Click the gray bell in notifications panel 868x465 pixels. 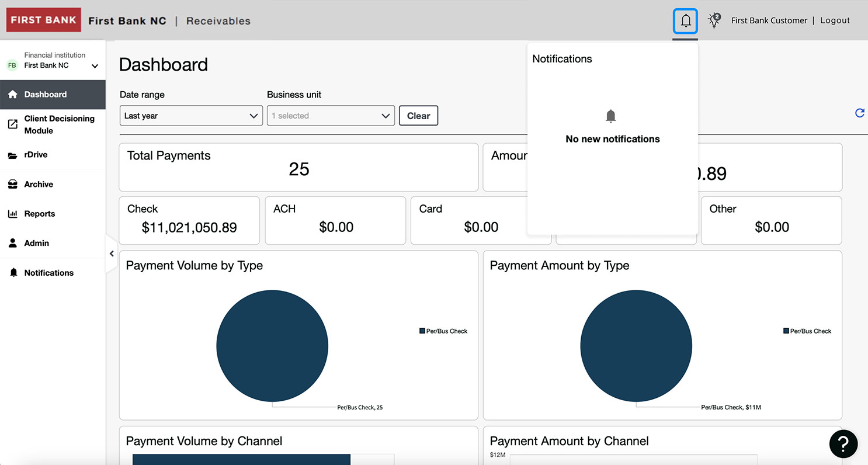[611, 116]
